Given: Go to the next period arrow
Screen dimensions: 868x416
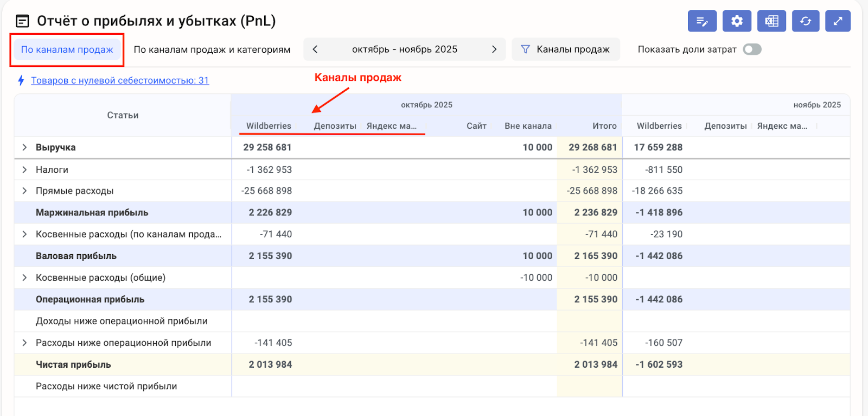Looking at the screenshot, I should 494,49.
